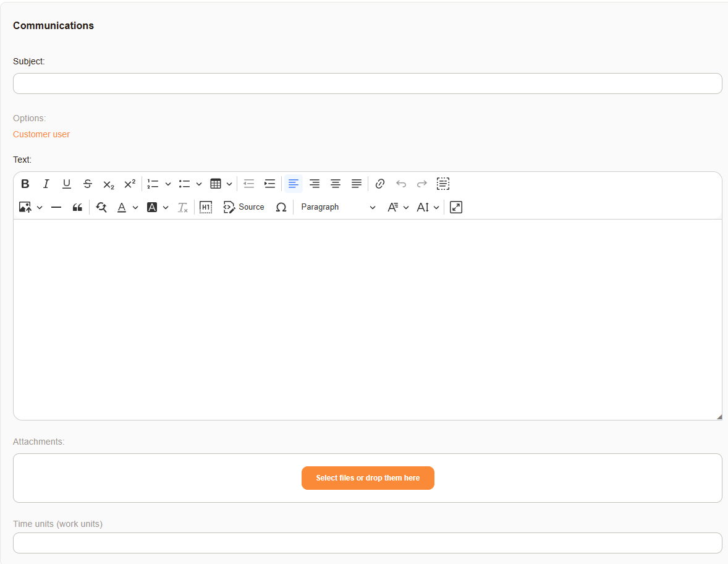Insert a link with the link icon
728x564 pixels.
point(380,184)
